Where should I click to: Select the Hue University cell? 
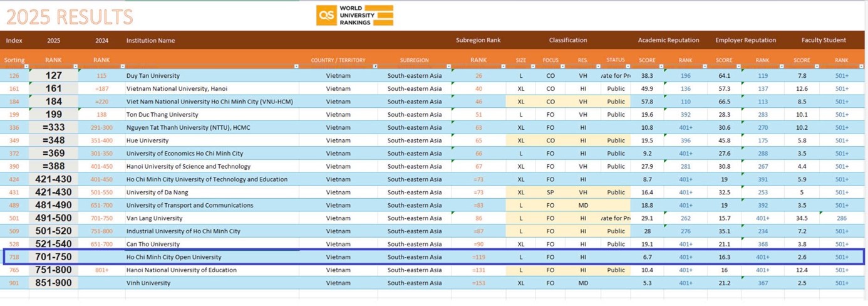click(x=211, y=140)
